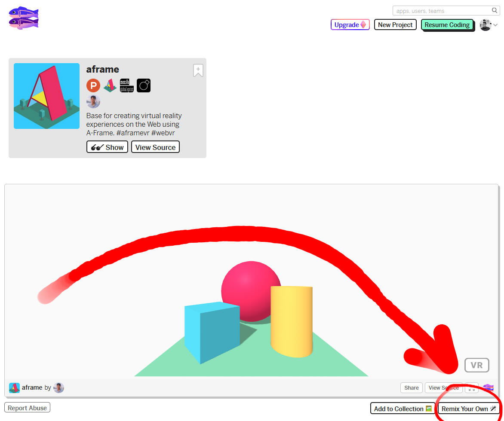The height and width of the screenshot is (421, 504).
Task: Open the user account dropdown menu
Action: (489, 25)
